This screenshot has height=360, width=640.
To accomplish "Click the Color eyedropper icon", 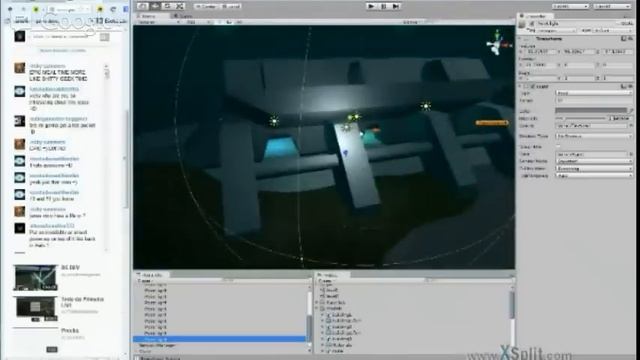I will click(x=630, y=111).
